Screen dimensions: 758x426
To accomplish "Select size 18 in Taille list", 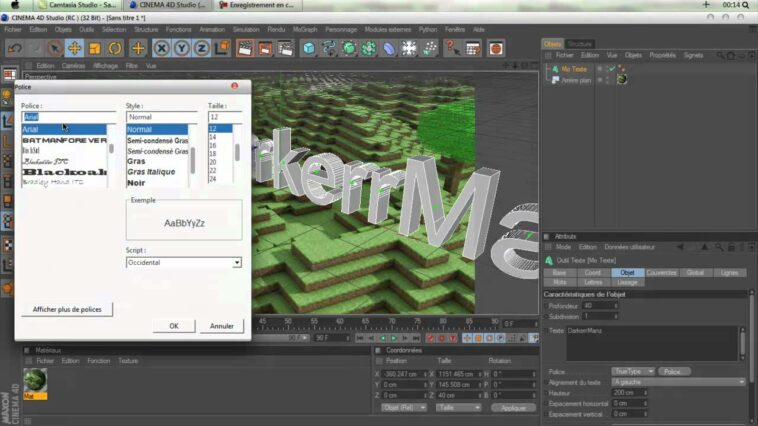I will click(213, 154).
